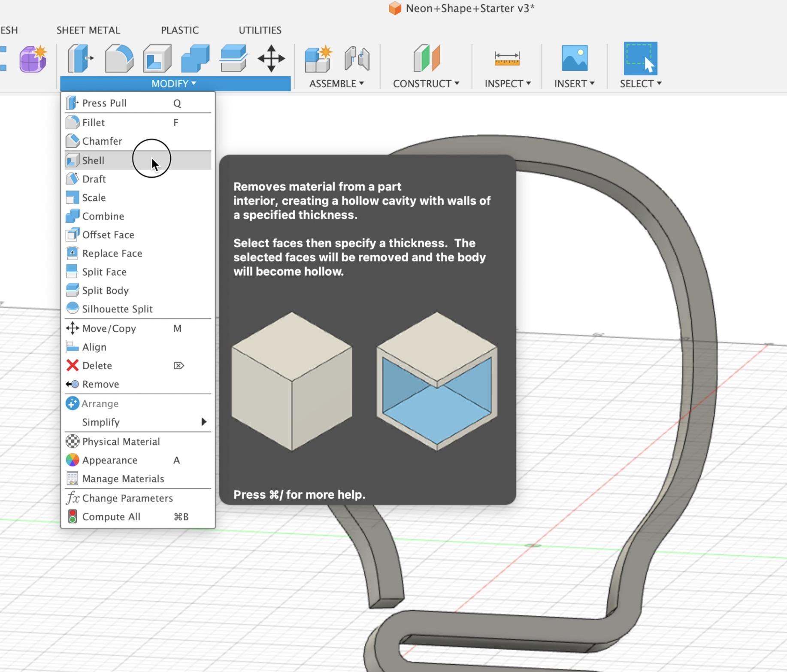Screen dimensions: 787x672
Task: Open the Modify dropdown menu
Action: coord(174,84)
